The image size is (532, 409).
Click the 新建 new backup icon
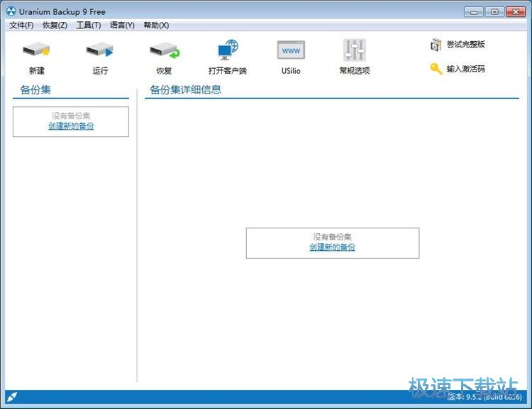click(x=36, y=50)
